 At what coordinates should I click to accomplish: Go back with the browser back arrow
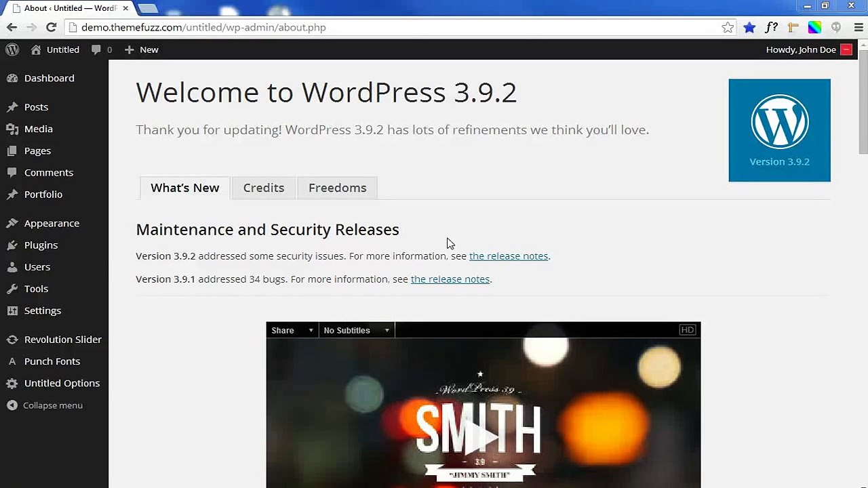point(12,27)
